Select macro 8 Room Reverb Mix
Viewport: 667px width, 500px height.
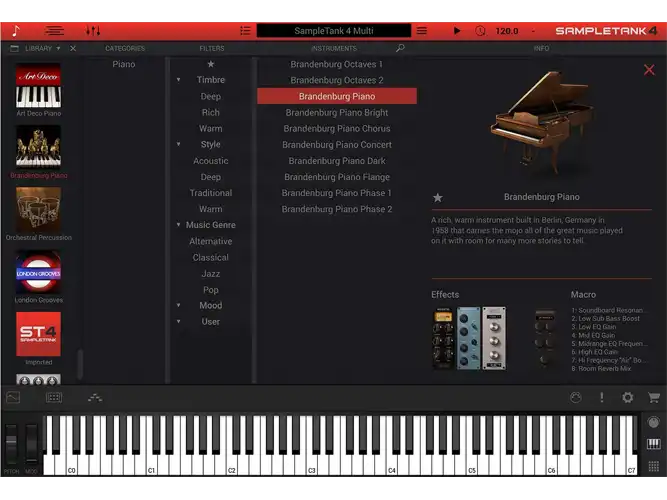click(601, 369)
